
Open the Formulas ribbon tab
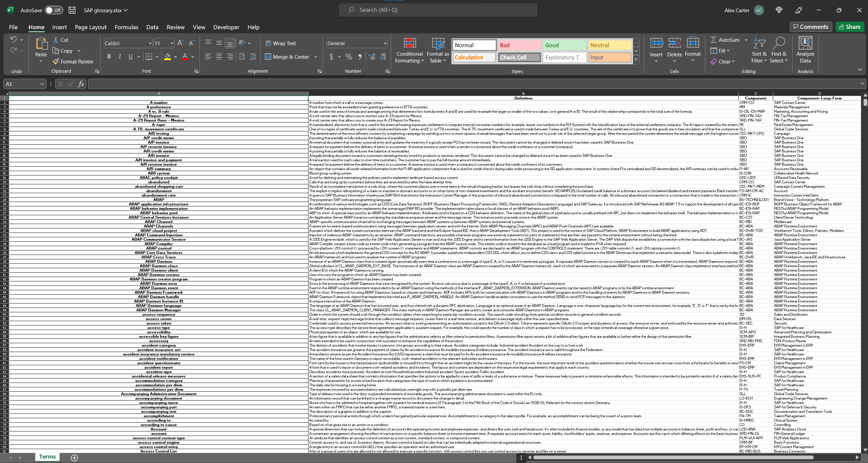click(126, 27)
